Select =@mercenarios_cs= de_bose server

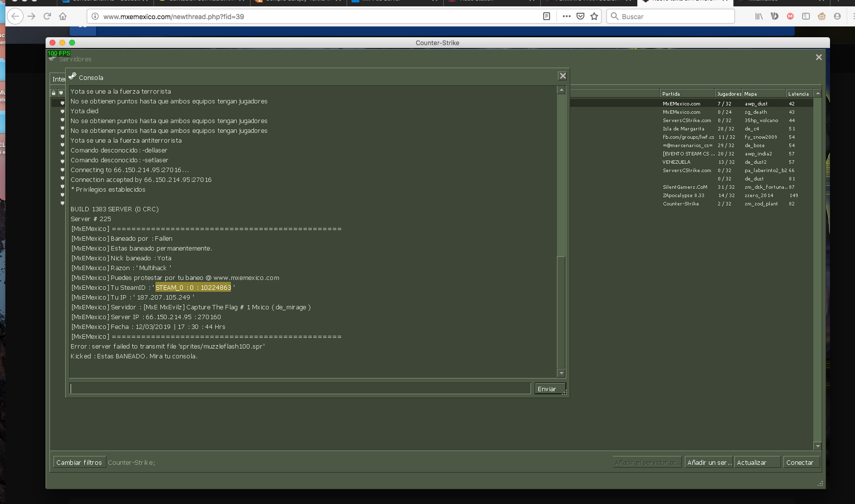pos(691,145)
